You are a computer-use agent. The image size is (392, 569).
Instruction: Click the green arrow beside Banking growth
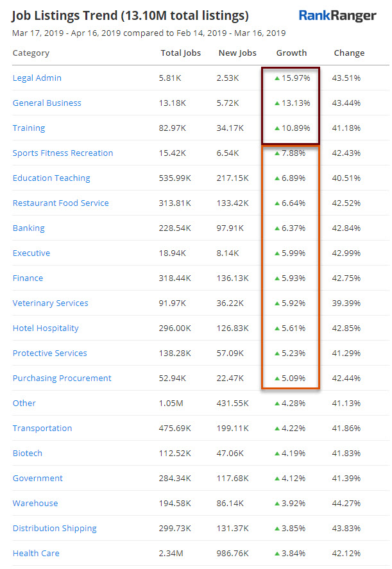click(x=277, y=228)
